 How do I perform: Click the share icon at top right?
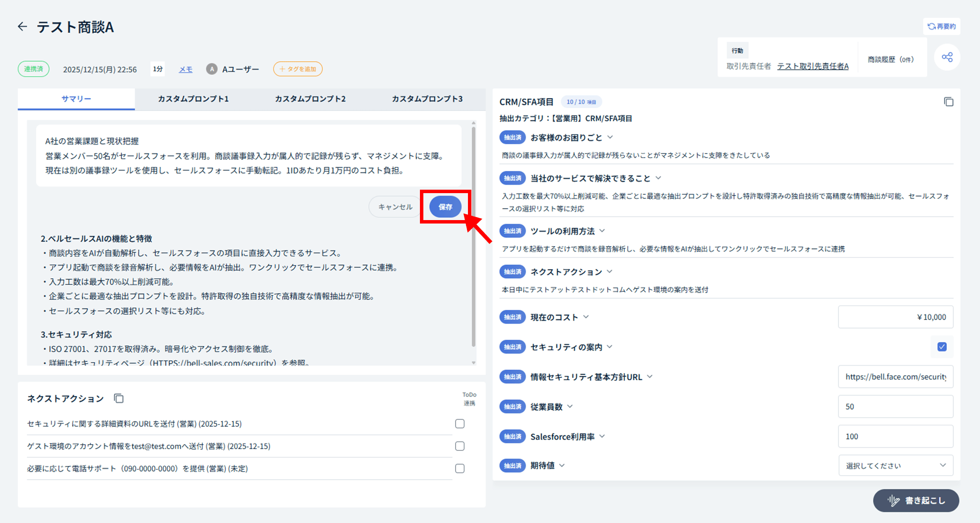click(947, 57)
